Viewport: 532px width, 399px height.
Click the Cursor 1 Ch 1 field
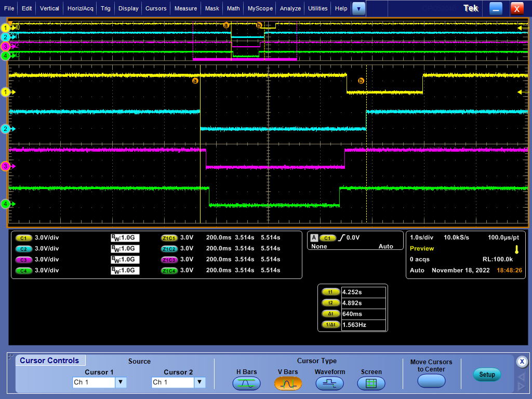pyautogui.click(x=94, y=382)
